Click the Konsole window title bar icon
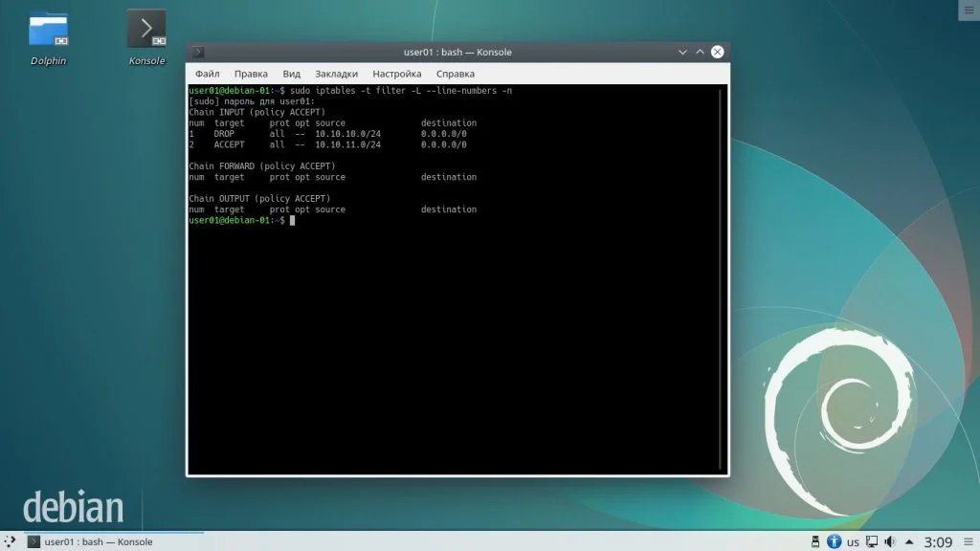 [x=198, y=52]
